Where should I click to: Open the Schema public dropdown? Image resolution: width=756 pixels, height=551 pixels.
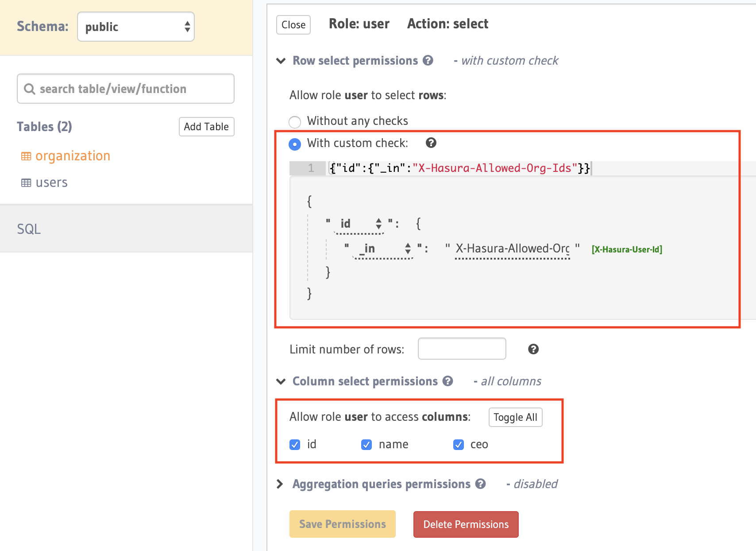136,27
